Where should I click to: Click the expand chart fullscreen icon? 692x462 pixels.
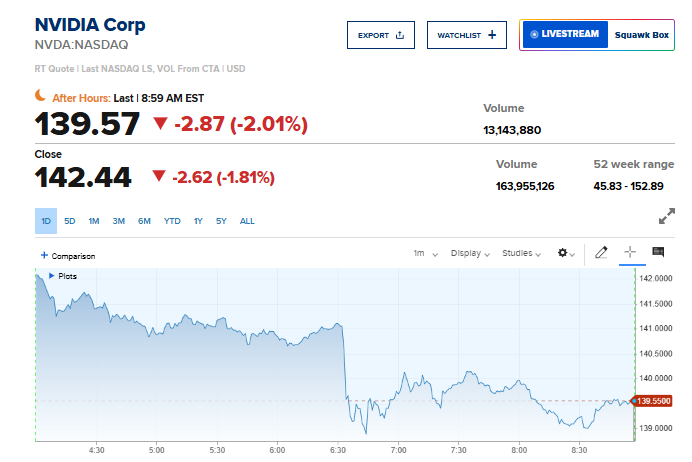pos(667,217)
